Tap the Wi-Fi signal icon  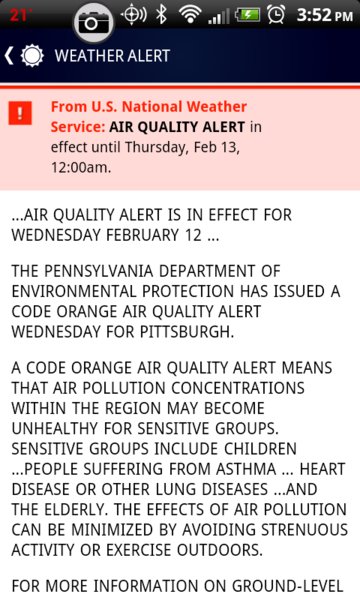point(190,16)
